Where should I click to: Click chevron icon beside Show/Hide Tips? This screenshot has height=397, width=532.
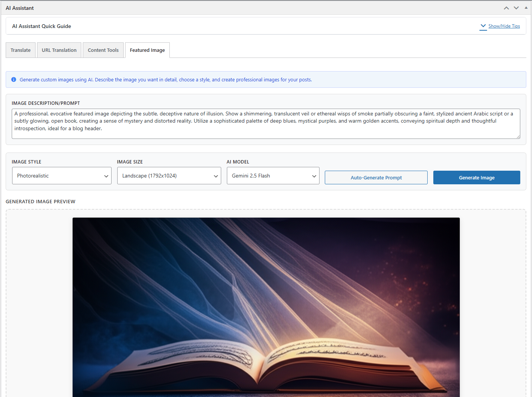[x=483, y=26]
